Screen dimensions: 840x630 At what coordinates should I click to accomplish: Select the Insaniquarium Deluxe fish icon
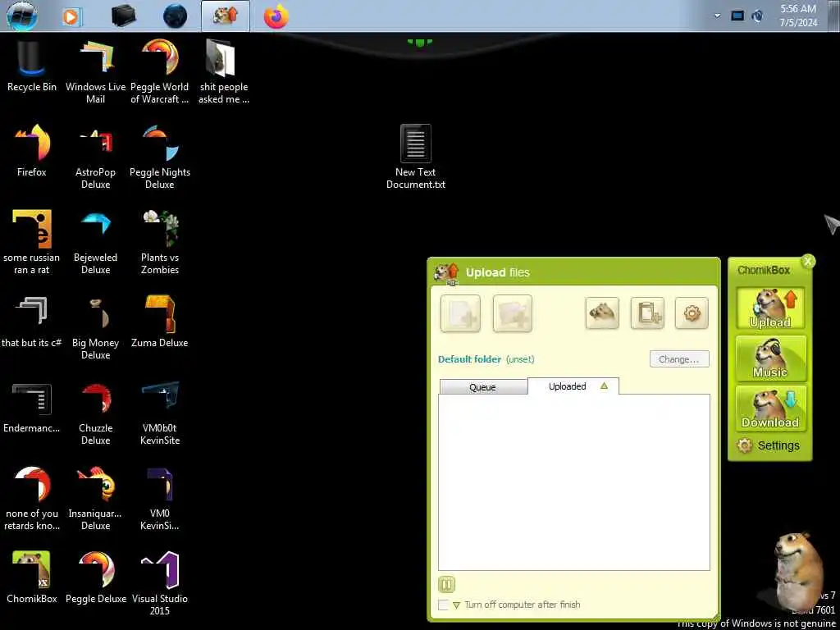95,498
